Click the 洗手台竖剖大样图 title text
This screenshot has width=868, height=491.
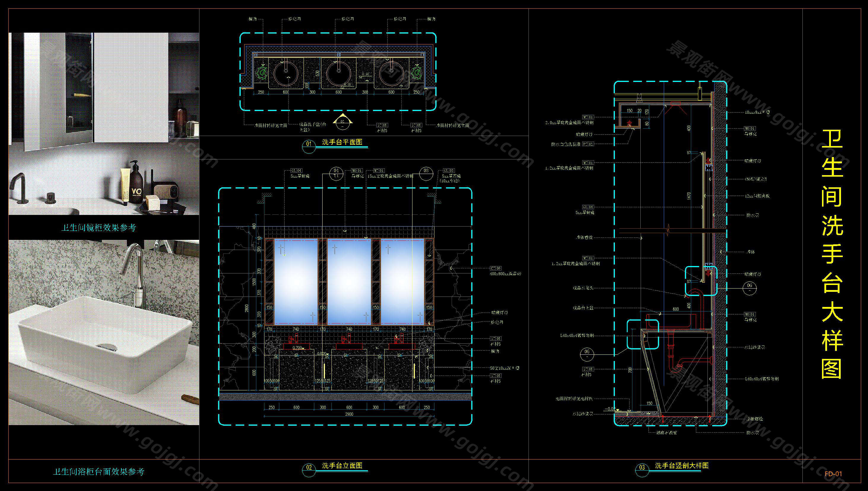click(x=682, y=466)
